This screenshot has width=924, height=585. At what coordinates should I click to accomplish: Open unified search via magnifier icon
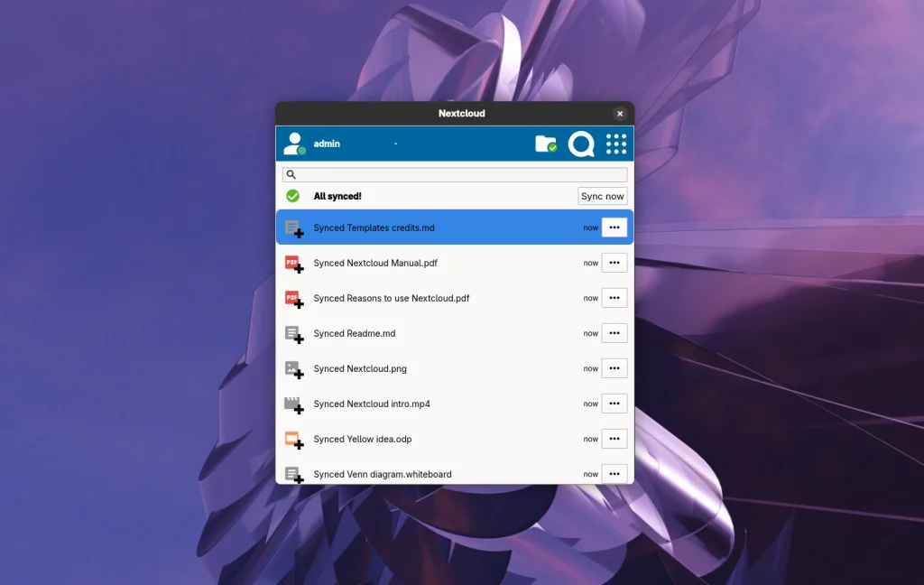click(x=581, y=143)
